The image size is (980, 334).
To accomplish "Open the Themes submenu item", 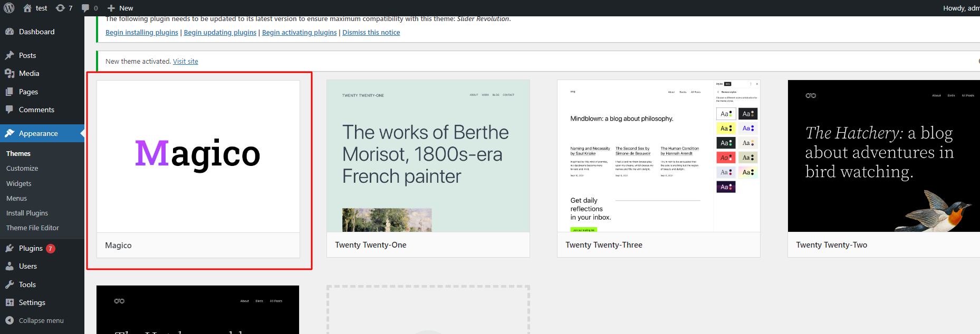I will point(18,153).
